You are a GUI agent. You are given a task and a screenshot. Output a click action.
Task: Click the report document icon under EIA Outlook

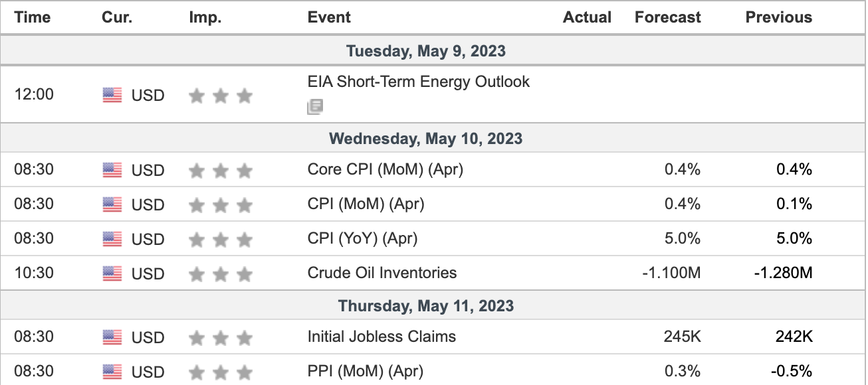(x=315, y=106)
